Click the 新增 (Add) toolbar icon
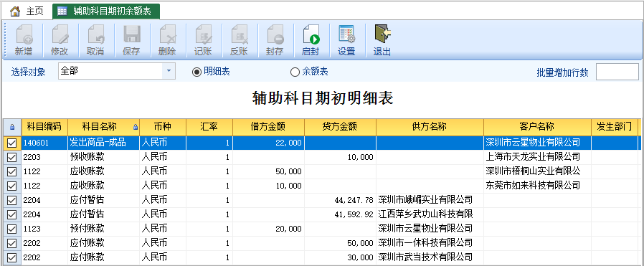This screenshot has height=266, width=644. point(24,34)
